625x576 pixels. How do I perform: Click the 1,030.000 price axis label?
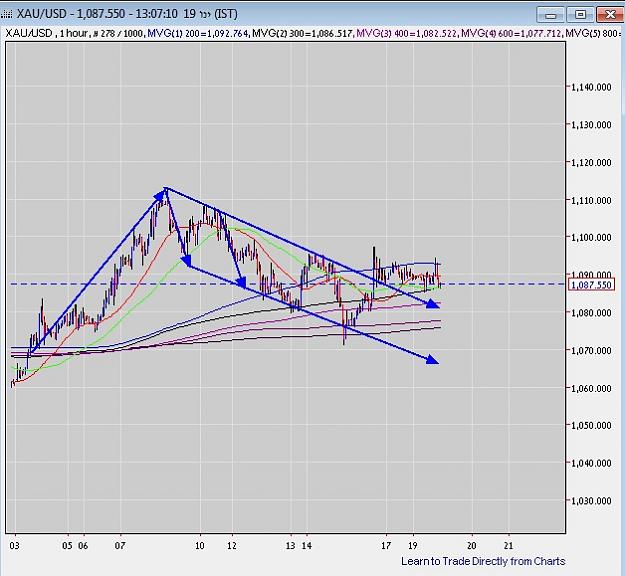click(x=591, y=501)
